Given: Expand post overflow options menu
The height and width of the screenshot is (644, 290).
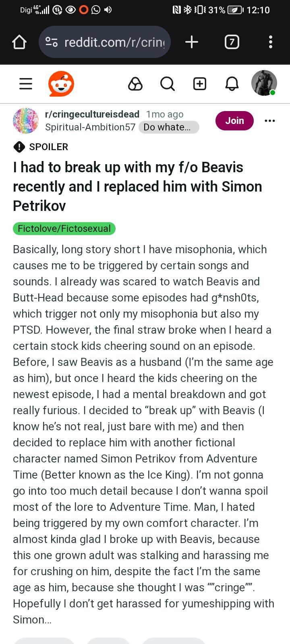Looking at the screenshot, I should pyautogui.click(x=269, y=121).
